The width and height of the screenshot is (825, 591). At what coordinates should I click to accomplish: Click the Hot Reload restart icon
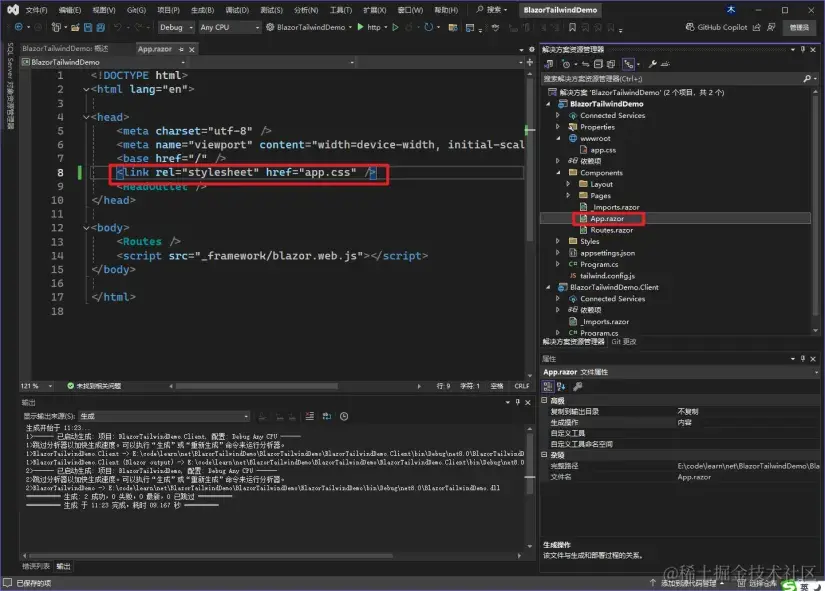coord(429,27)
